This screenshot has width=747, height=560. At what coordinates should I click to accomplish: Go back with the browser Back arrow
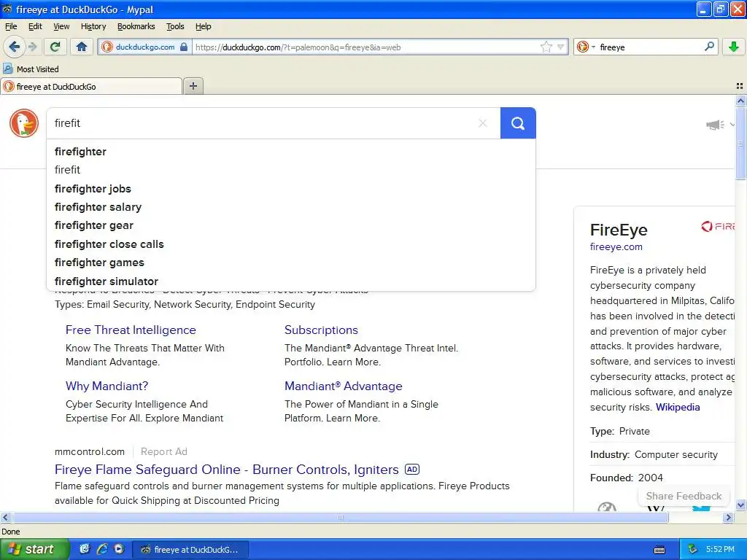(x=15, y=47)
